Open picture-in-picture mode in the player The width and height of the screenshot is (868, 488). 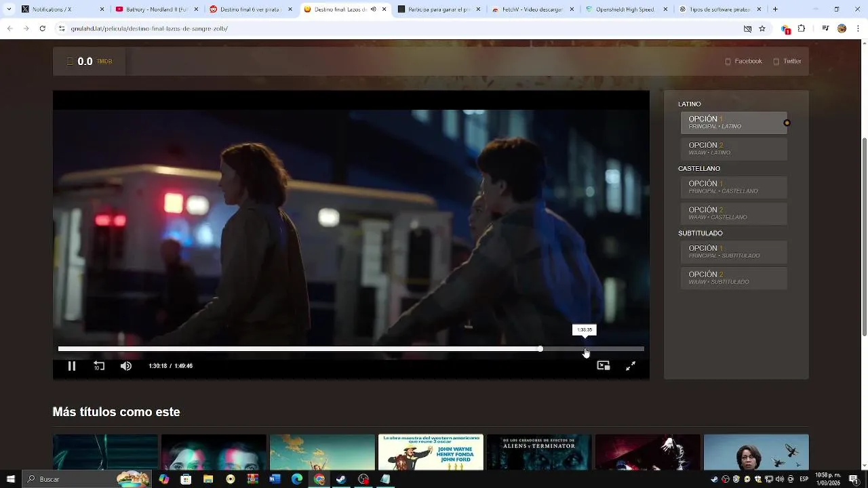pyautogui.click(x=603, y=366)
